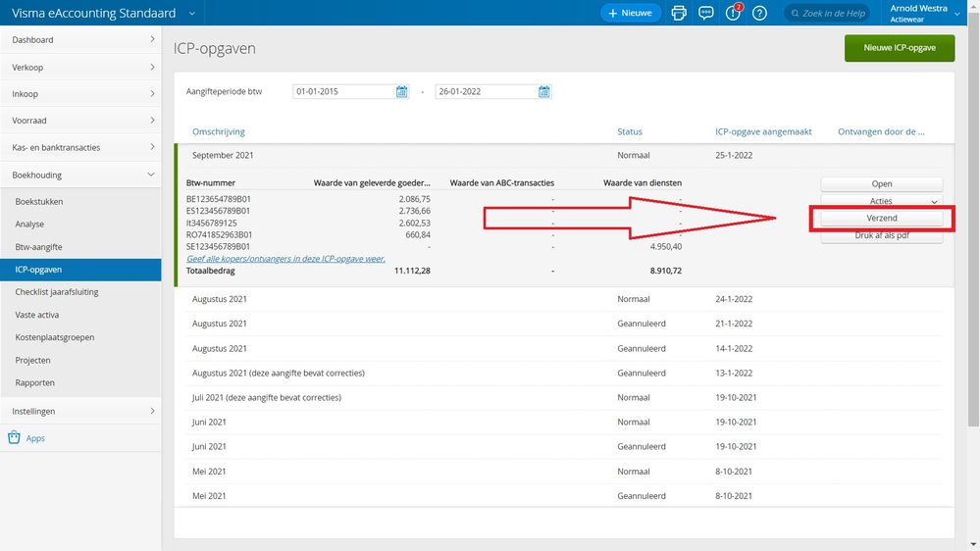Open start date calendar picker icon
The width and height of the screenshot is (980, 551).
point(402,92)
